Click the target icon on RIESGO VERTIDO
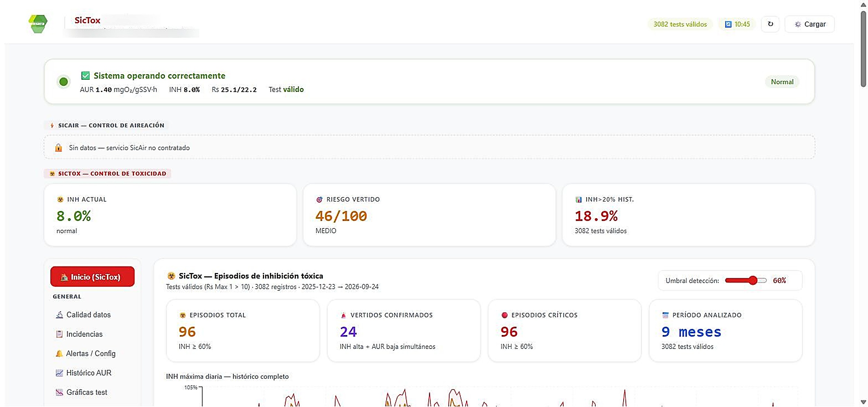 319,200
